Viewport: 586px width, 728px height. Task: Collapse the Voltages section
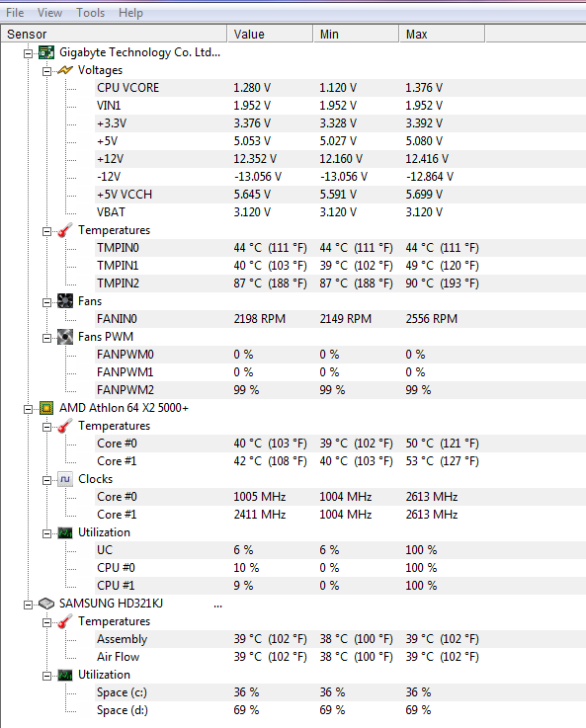(x=46, y=71)
